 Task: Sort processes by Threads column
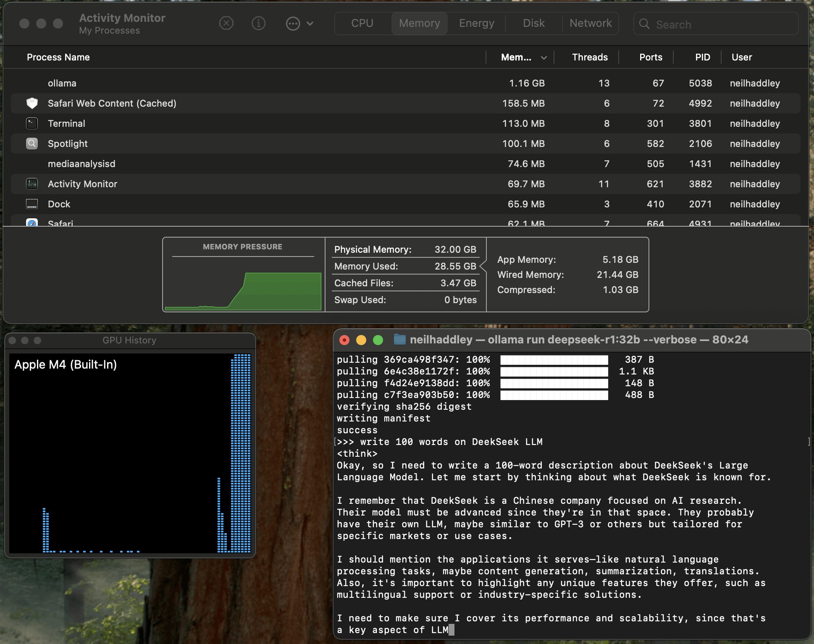point(589,57)
